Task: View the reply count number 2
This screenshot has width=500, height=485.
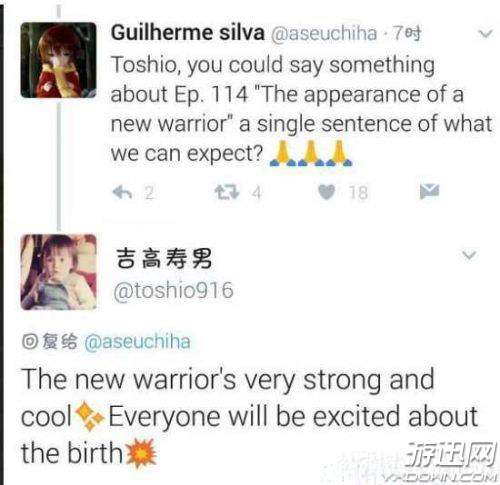Action: pos(149,193)
